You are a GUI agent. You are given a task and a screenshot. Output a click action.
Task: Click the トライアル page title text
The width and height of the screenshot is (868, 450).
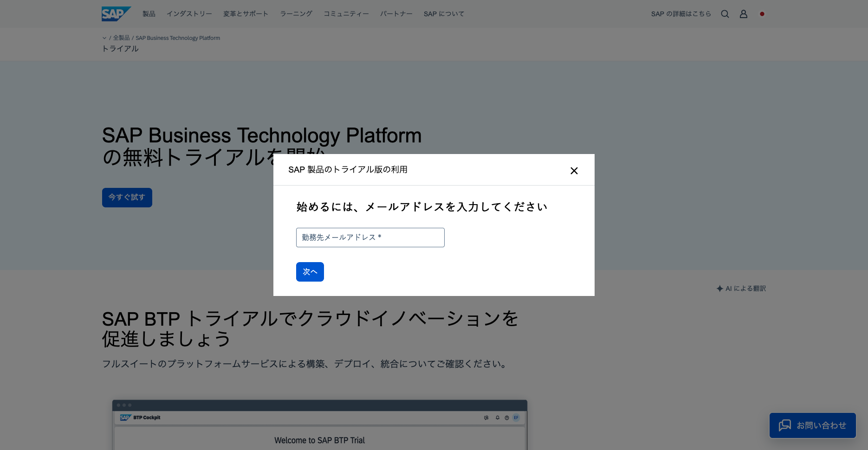coord(120,49)
